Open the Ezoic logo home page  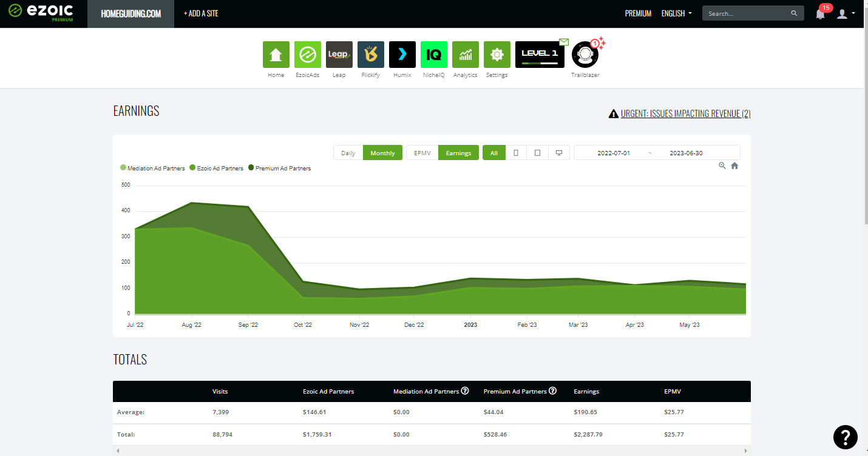point(42,12)
